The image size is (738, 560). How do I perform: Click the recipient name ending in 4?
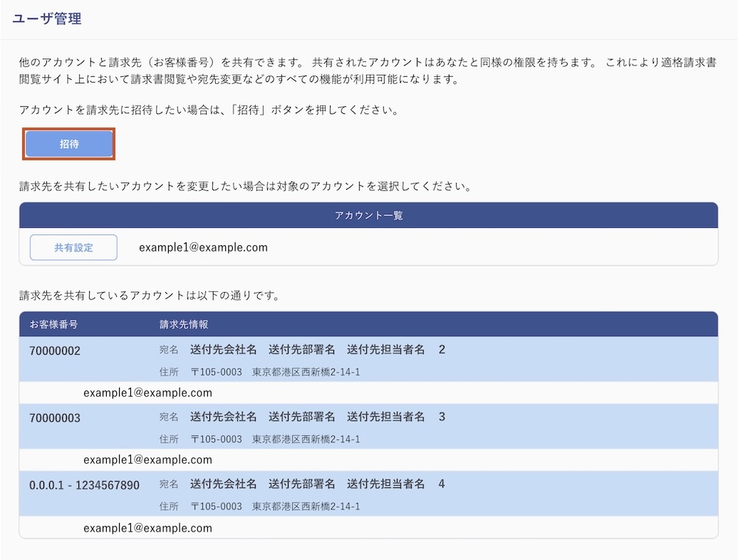[317, 484]
